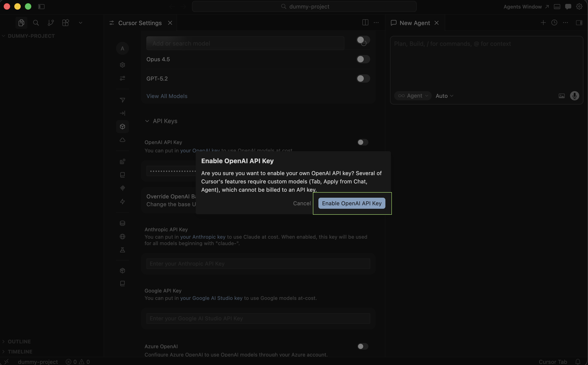Screen dimensions: 588x365
Task: Attach an image using the picture icon
Action: pyautogui.click(x=562, y=96)
